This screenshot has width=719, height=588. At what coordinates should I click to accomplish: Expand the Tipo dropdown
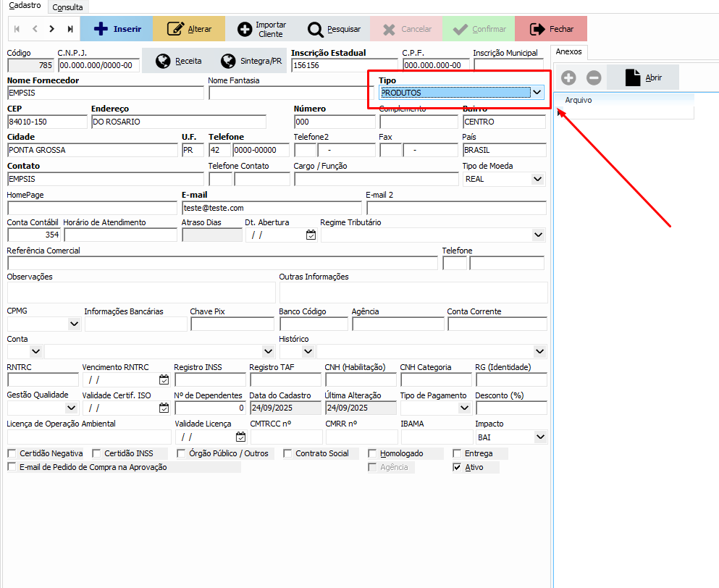(x=537, y=93)
